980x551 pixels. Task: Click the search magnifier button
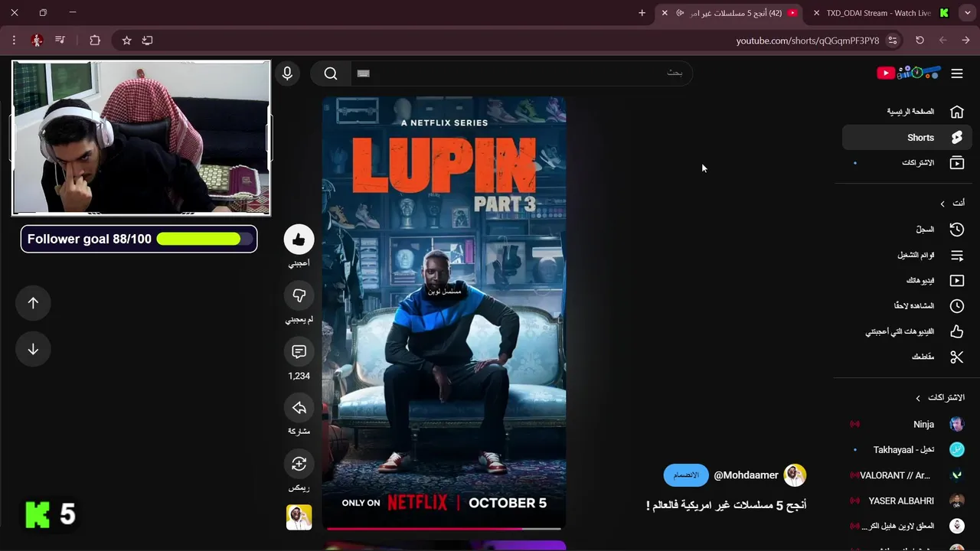click(331, 73)
